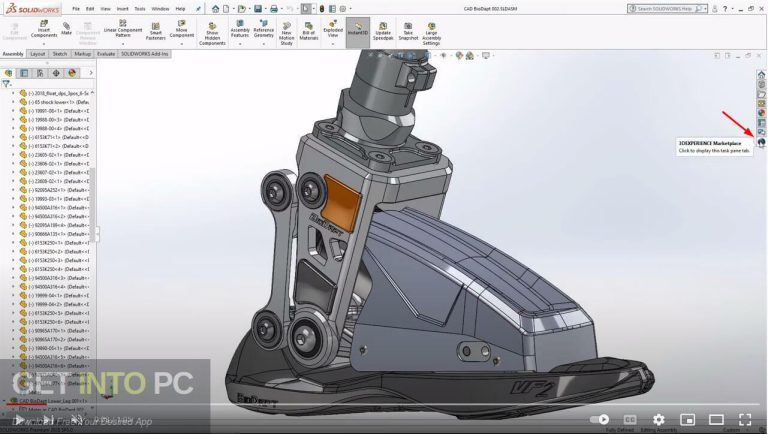768x434 pixels.
Task: Skip to next video
Action: [x=48, y=420]
